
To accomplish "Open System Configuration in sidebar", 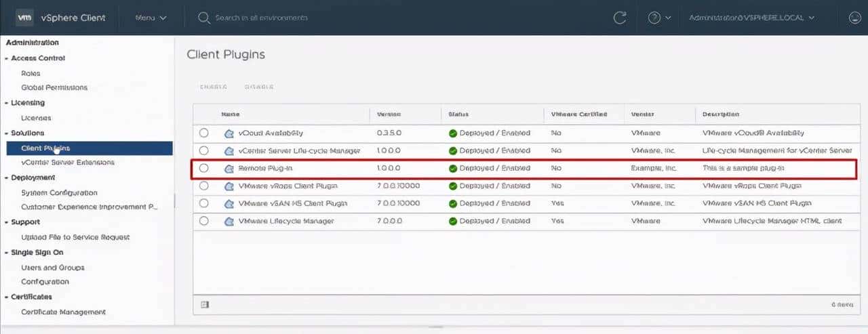I will point(59,193).
